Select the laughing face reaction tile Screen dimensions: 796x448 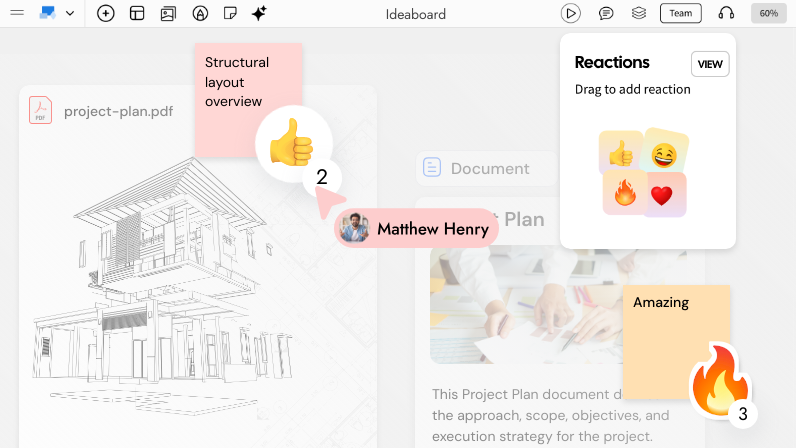(664, 151)
